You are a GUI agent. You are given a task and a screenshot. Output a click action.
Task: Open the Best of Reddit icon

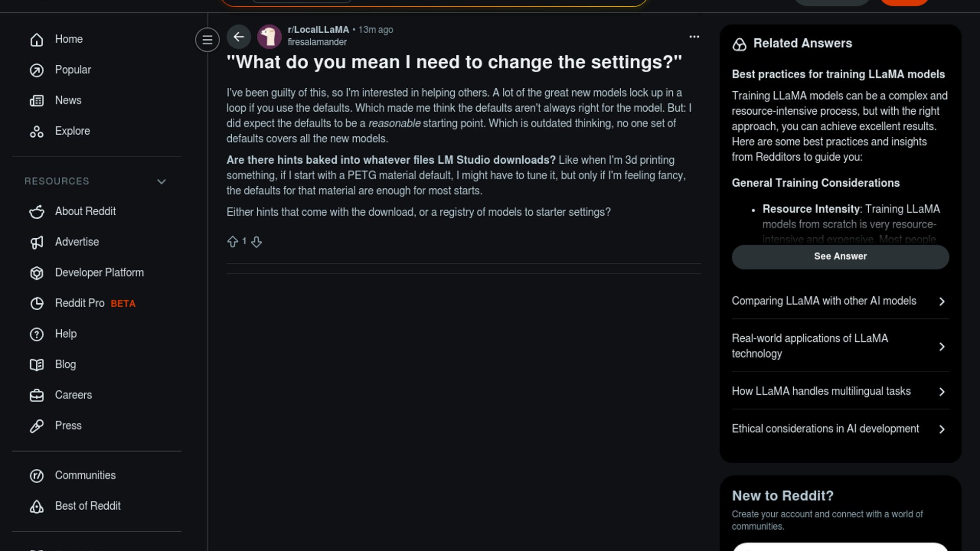click(37, 506)
